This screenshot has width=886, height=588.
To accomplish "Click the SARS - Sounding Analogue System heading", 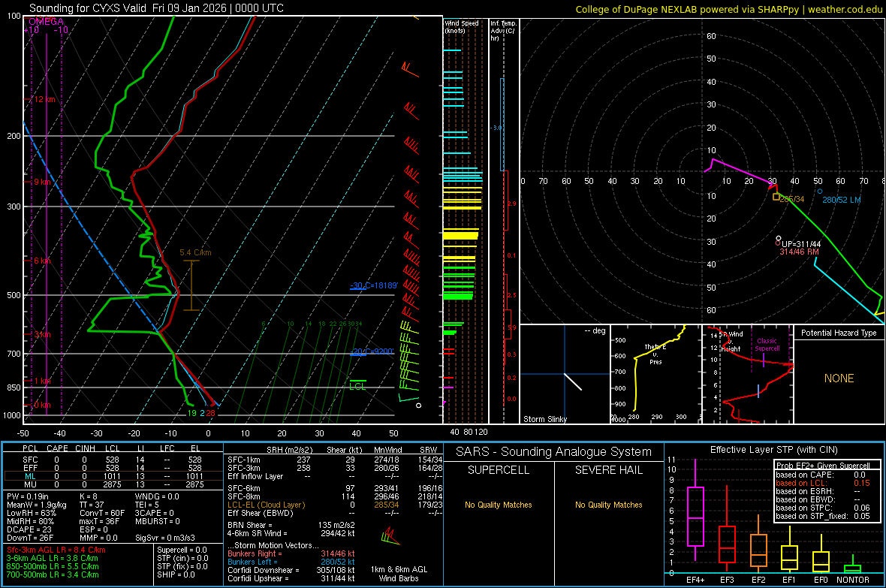I will [554, 452].
